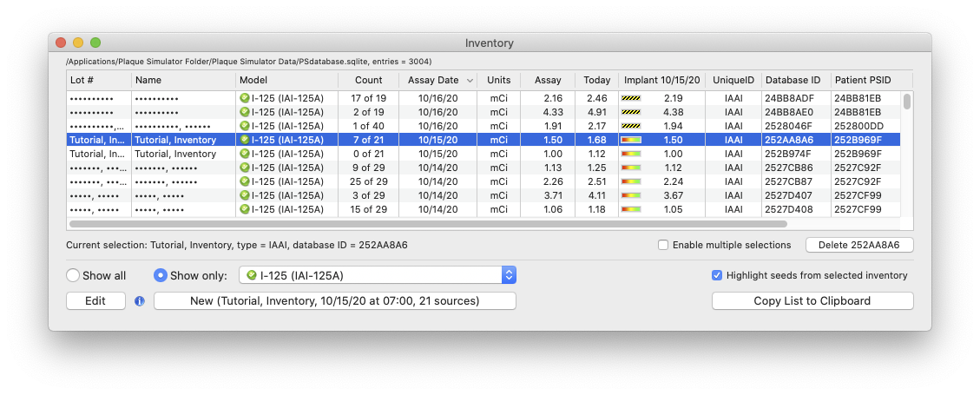Screen dimensions: 980x395
Task: Click the color gradient bar in the 3.67 implant row
Action: pos(630,195)
